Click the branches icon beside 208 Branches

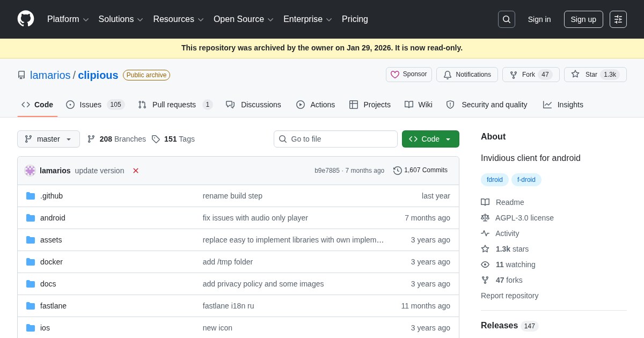91,139
